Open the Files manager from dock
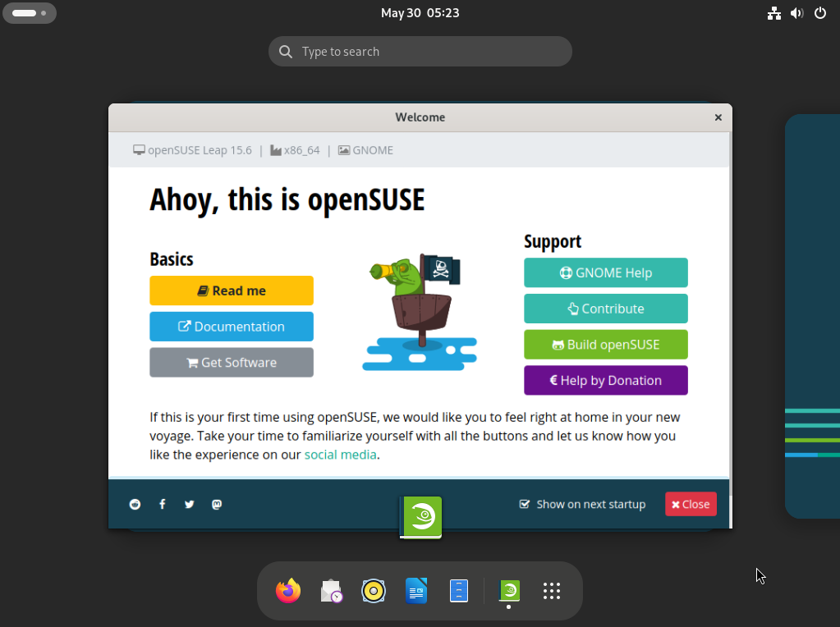The height and width of the screenshot is (627, 840). click(x=459, y=591)
